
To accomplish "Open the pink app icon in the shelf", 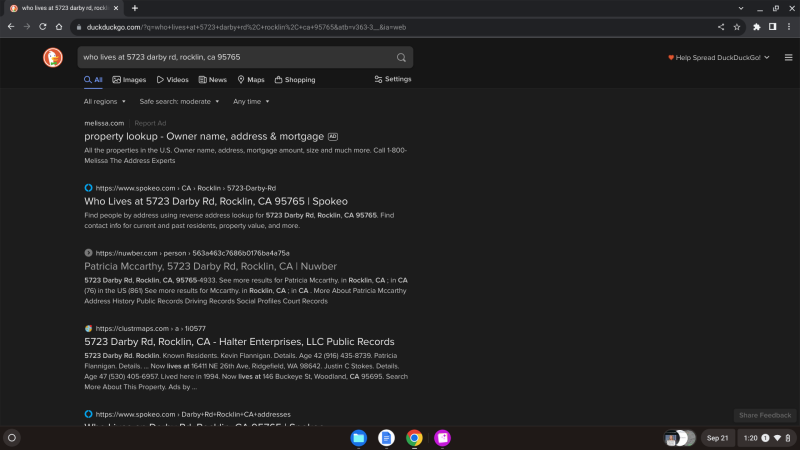I will [442, 438].
